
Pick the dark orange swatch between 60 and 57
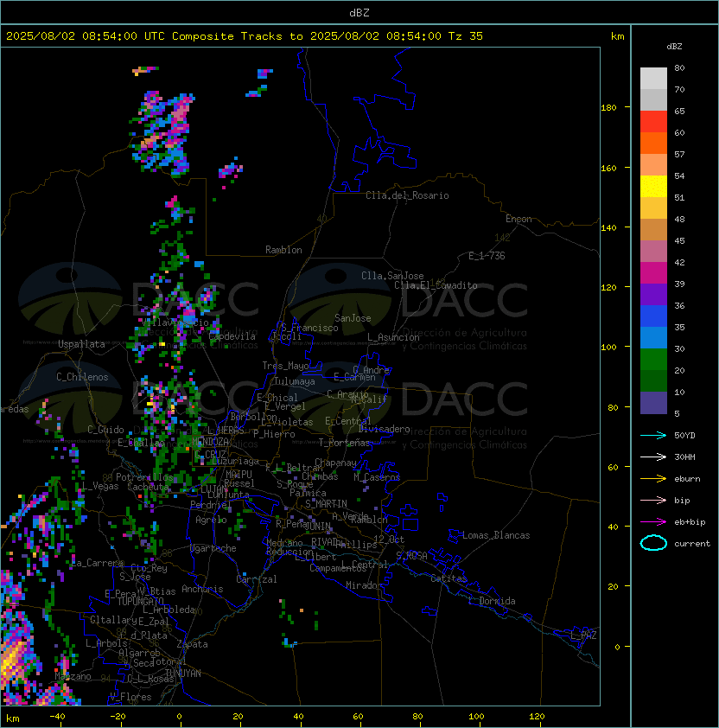pyautogui.click(x=653, y=143)
